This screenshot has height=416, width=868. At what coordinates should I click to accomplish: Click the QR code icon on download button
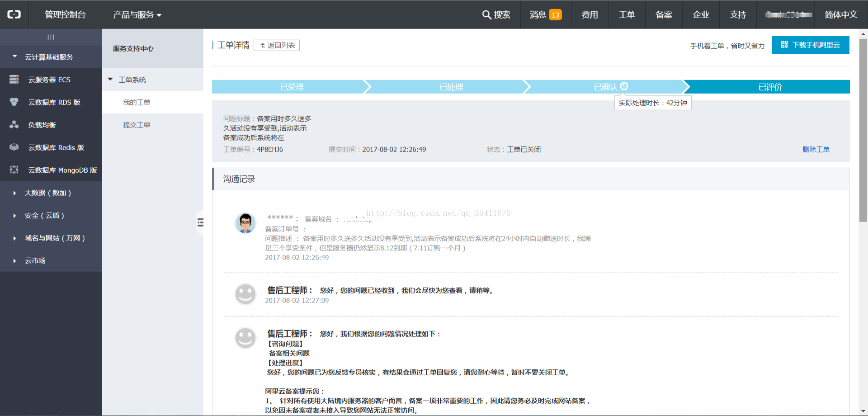click(784, 45)
